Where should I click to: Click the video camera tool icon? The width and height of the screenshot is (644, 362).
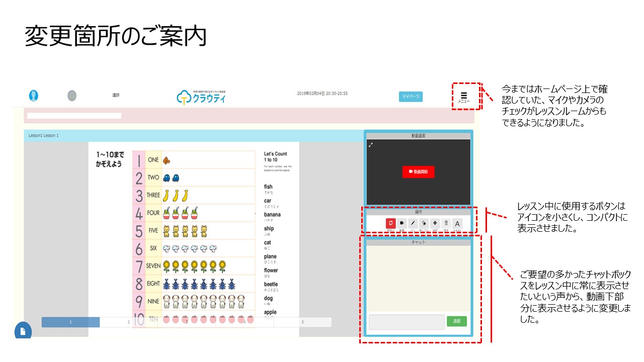(402, 223)
